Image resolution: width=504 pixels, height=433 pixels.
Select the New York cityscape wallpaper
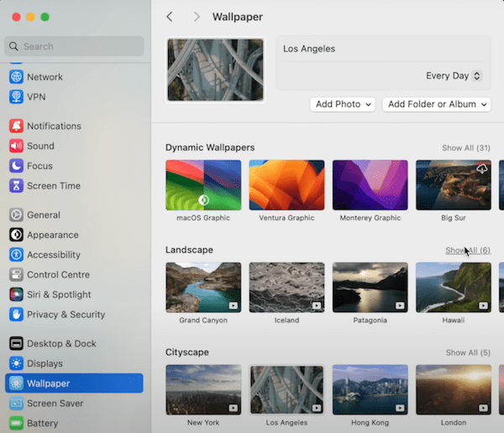(x=203, y=390)
